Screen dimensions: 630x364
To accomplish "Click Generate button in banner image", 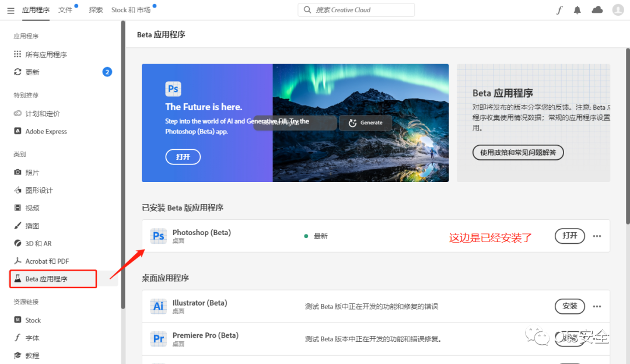I will tap(366, 123).
